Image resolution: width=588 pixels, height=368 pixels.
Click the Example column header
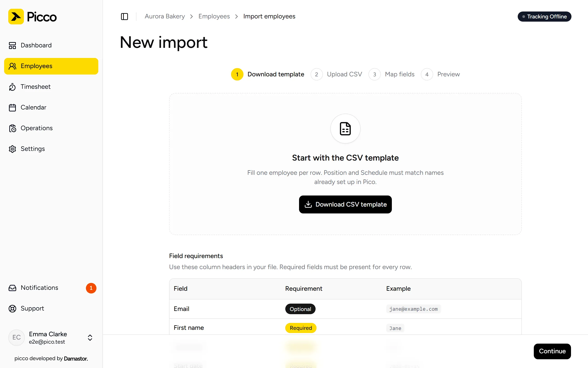click(398, 289)
